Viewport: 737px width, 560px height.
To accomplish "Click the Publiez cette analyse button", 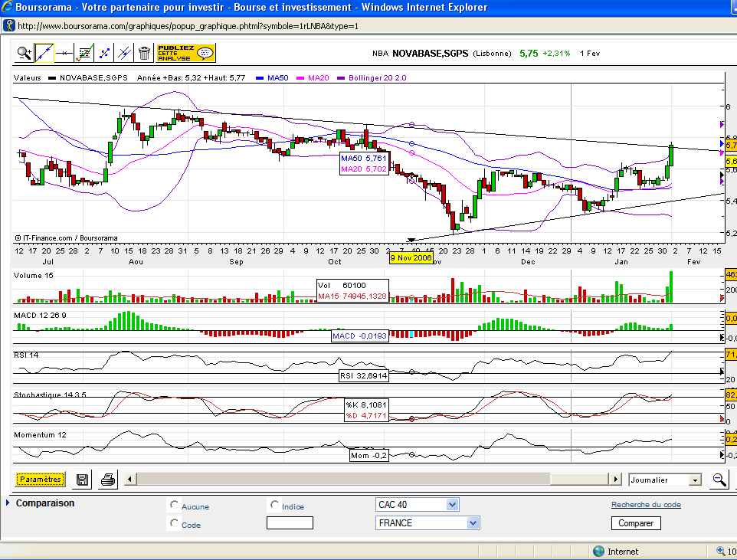I will coord(186,53).
